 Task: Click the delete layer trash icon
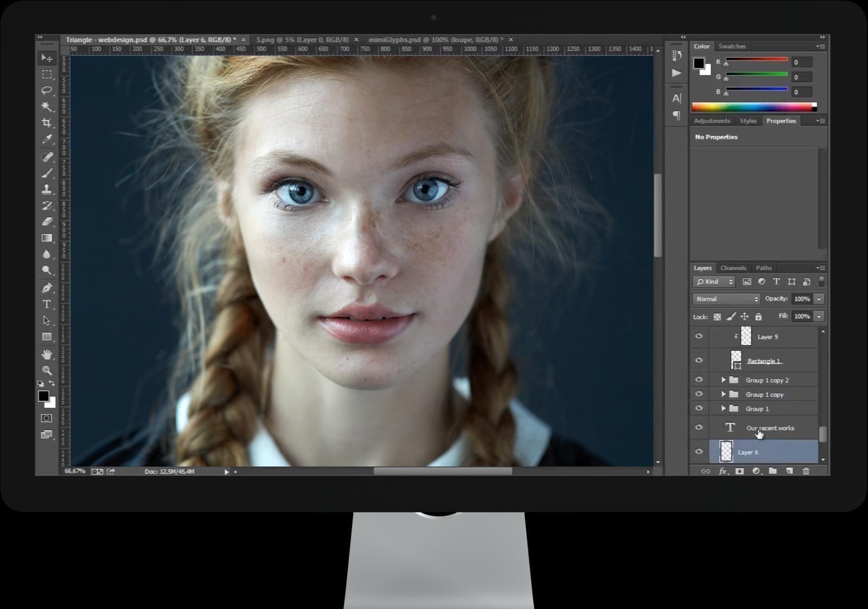tap(806, 471)
